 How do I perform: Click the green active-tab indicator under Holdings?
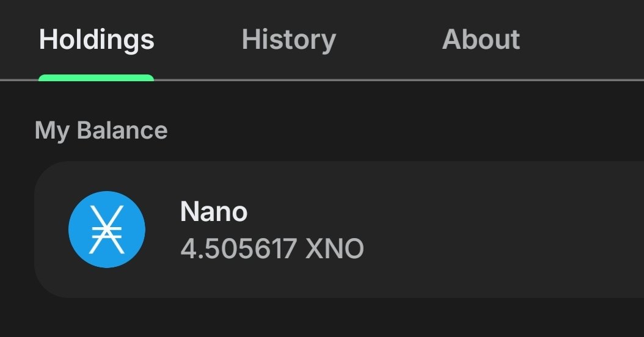[x=96, y=78]
